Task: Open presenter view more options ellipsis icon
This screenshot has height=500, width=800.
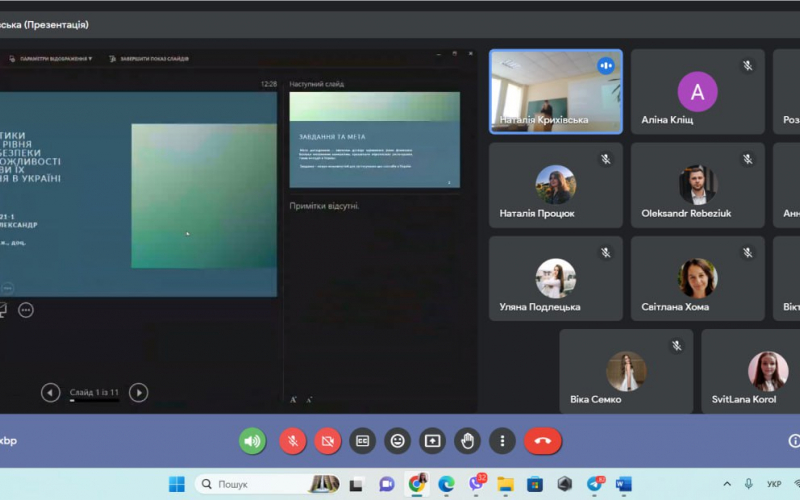Action: (x=26, y=310)
